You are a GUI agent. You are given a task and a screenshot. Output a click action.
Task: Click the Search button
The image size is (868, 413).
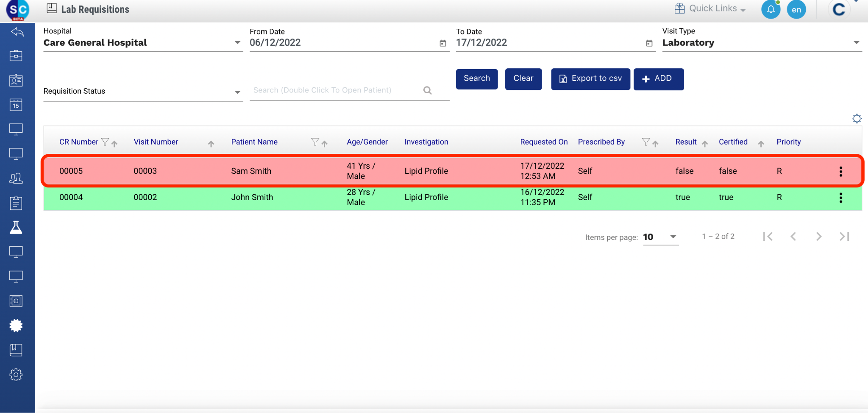[476, 79]
